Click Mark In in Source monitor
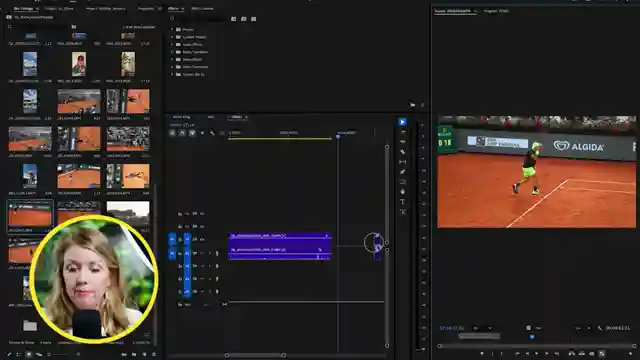640x360 pixels. (492, 353)
